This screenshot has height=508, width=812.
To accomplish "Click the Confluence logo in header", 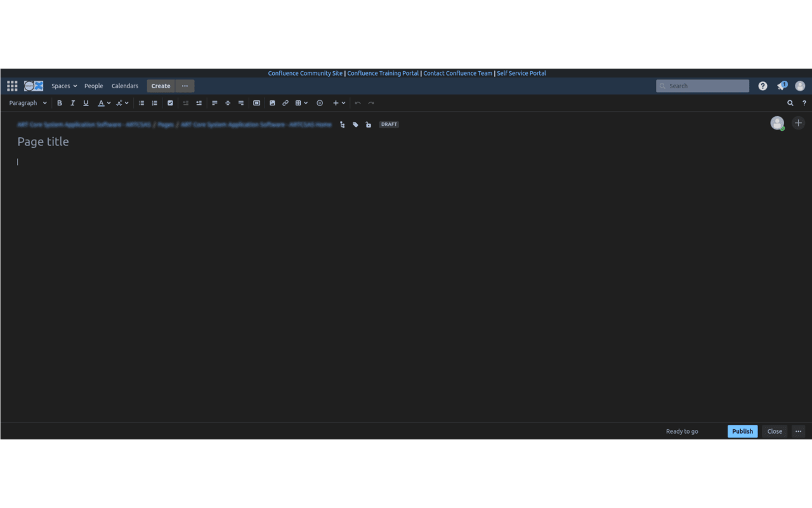I will click(x=34, y=86).
